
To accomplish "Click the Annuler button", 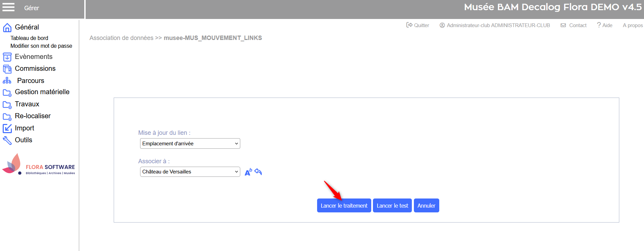I will tap(426, 206).
